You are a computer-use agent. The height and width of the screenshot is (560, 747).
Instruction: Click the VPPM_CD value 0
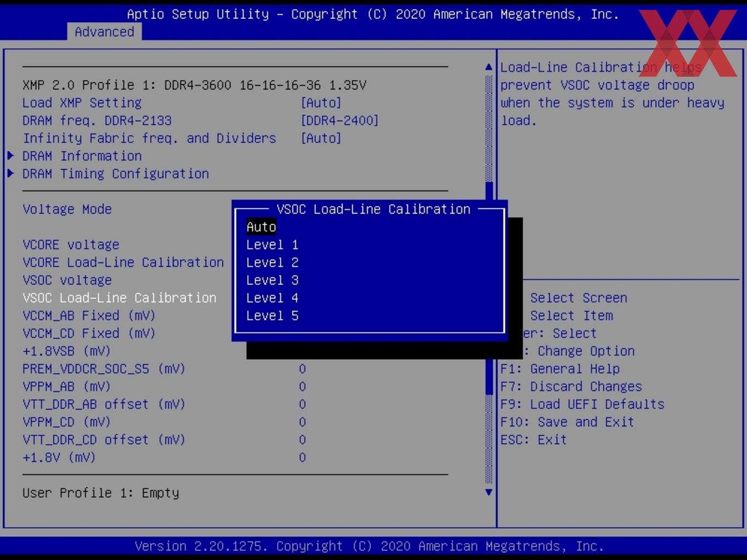(303, 422)
